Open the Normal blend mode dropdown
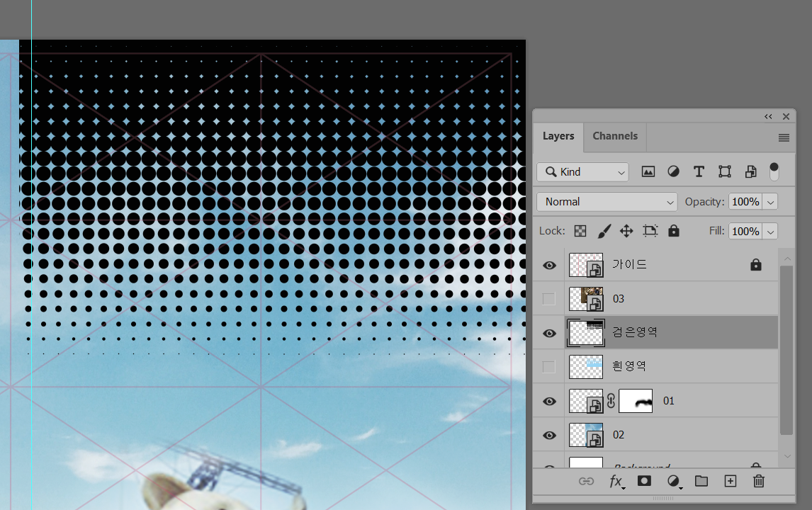Screen dimensions: 812x510 point(607,202)
